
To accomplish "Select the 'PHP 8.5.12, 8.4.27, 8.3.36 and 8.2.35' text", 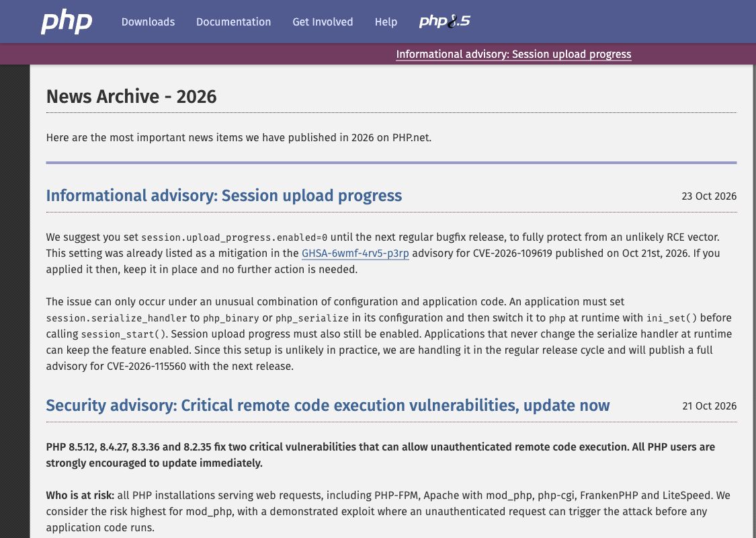I will (x=129, y=447).
